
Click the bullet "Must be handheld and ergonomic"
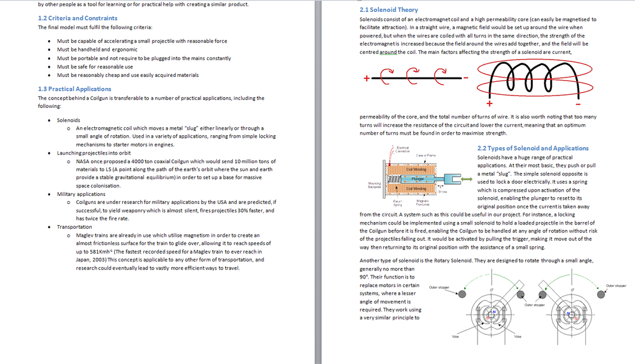(x=97, y=50)
